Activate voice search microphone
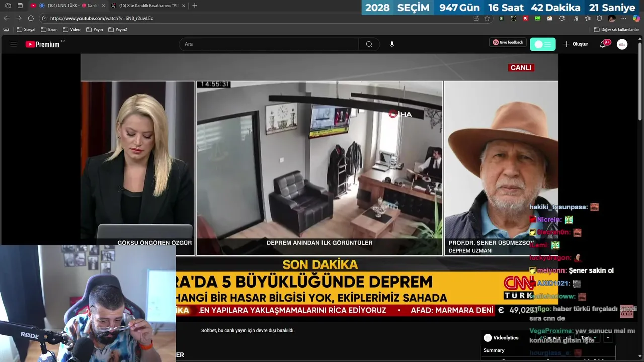 pos(392,44)
